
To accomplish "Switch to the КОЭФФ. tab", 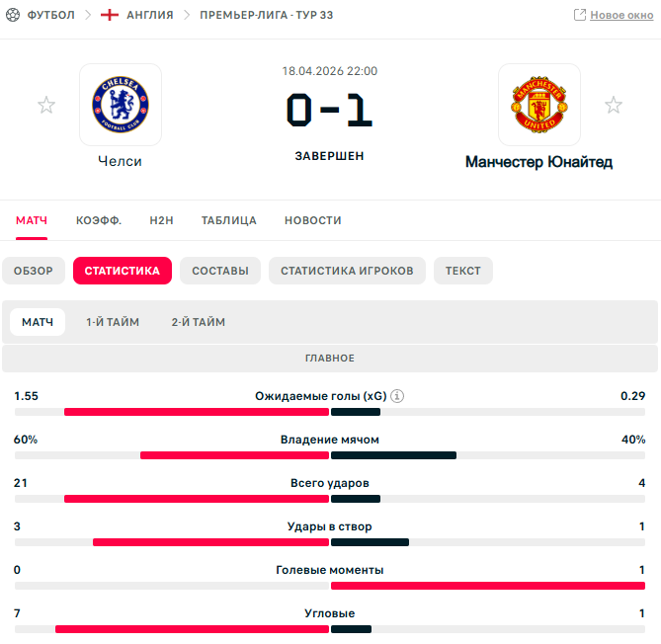I will (99, 220).
